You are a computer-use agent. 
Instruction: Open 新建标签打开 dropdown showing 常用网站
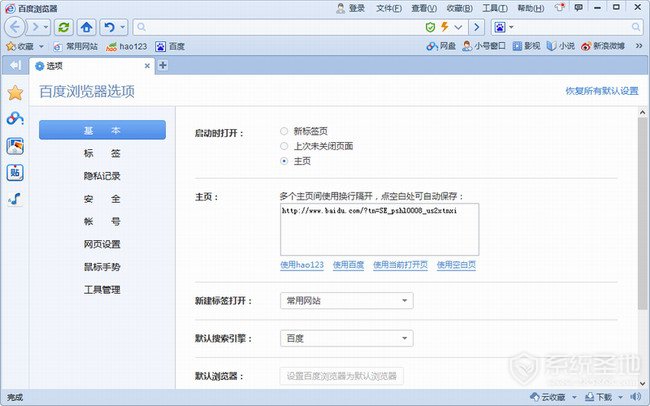pos(347,301)
